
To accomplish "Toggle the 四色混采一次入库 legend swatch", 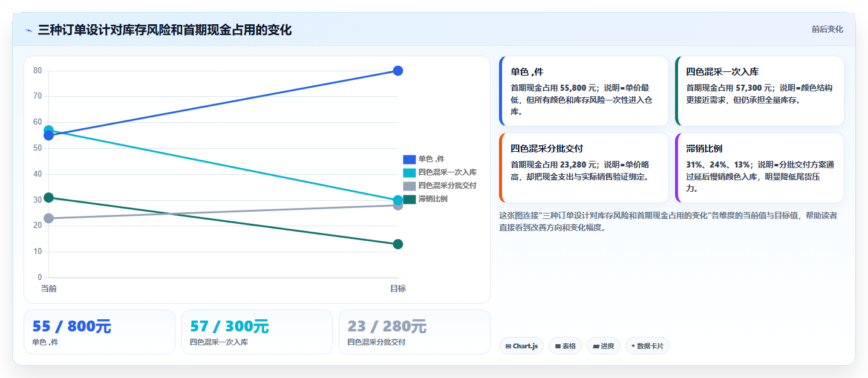I will coord(409,172).
